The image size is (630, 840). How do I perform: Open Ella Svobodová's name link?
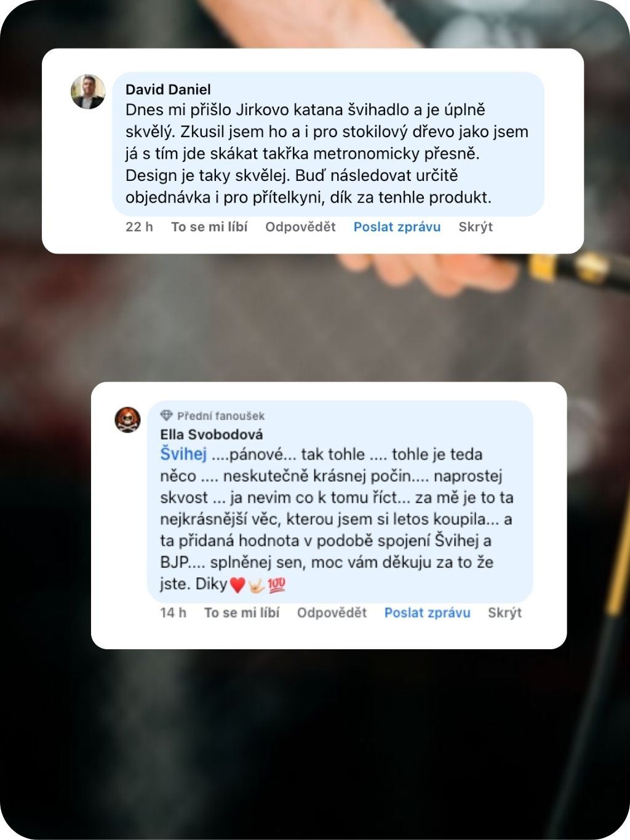tap(211, 434)
